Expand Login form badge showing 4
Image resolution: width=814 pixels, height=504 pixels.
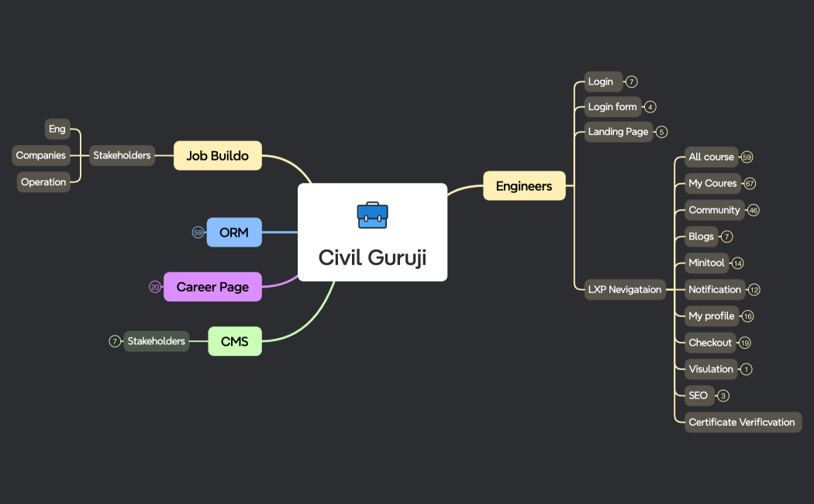click(x=650, y=107)
